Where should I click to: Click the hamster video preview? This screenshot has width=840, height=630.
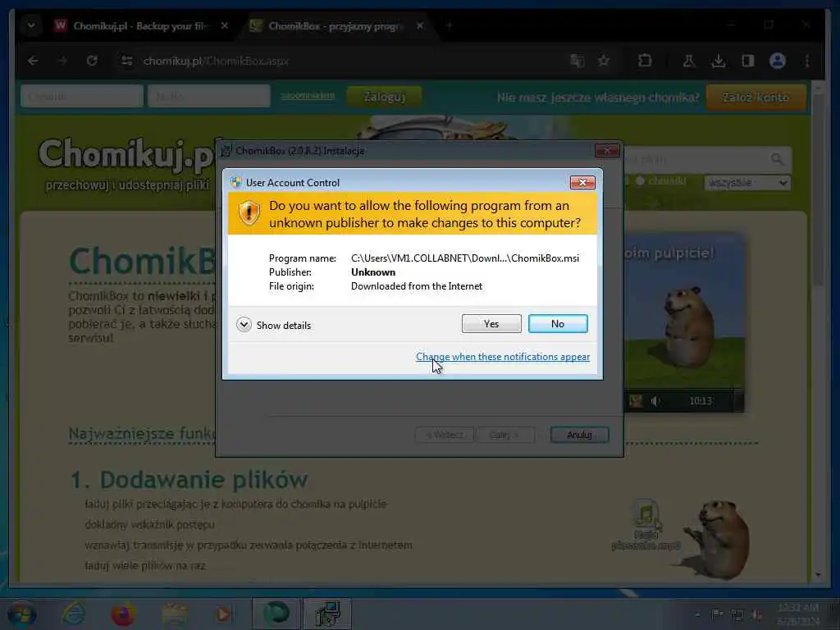tap(684, 322)
